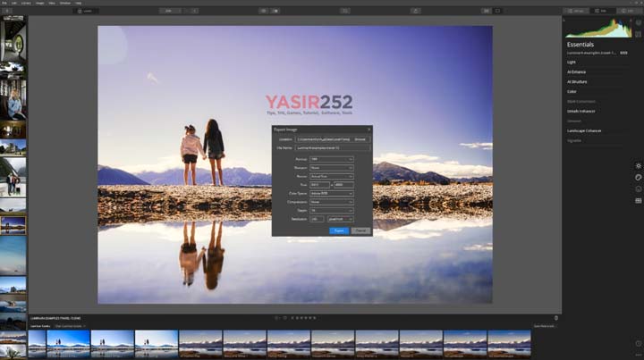Click the Size width field
This screenshot has width=644, height=360.
click(319, 185)
